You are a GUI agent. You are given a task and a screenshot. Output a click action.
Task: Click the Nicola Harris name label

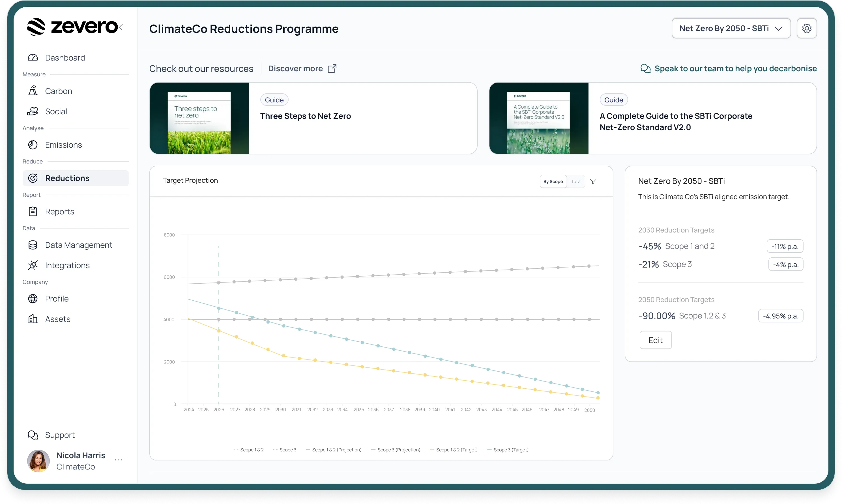point(81,455)
